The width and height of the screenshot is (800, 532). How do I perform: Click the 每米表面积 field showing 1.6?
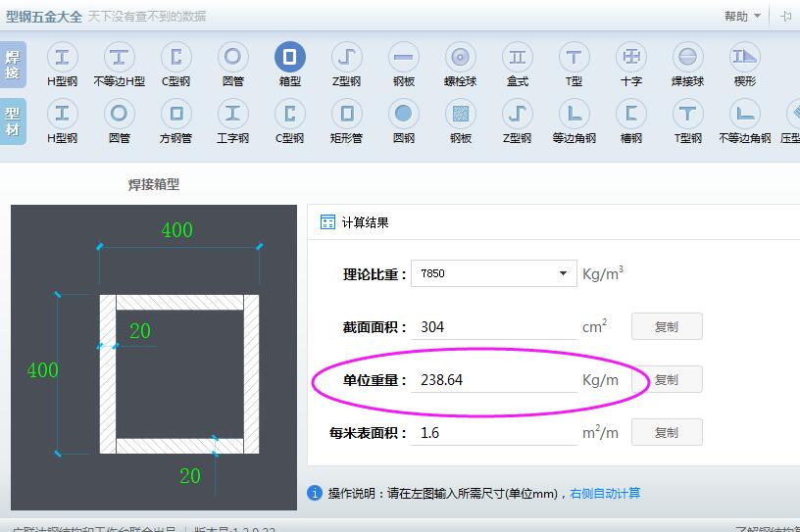point(494,432)
